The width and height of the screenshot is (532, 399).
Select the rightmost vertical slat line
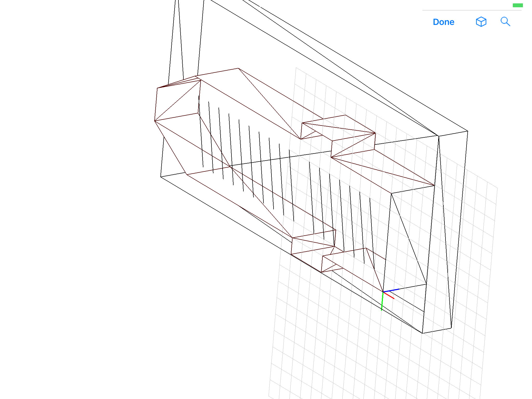(x=372, y=234)
